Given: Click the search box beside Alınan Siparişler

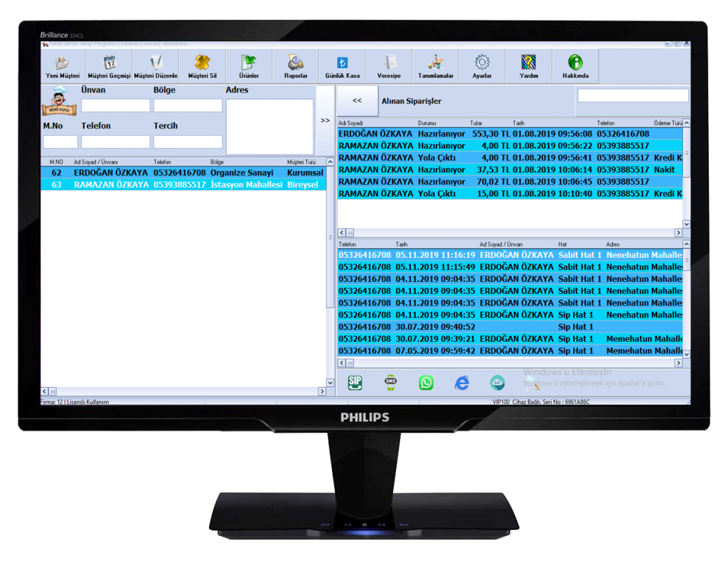Looking at the screenshot, I should (x=632, y=95).
